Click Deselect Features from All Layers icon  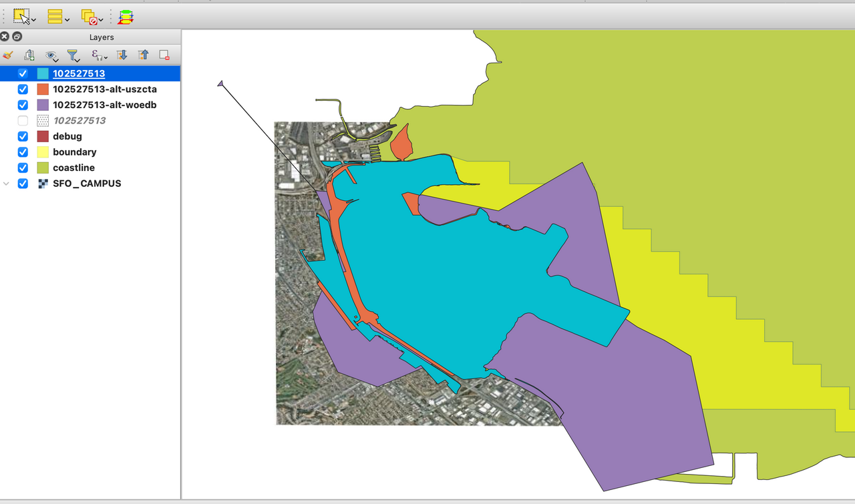click(89, 16)
